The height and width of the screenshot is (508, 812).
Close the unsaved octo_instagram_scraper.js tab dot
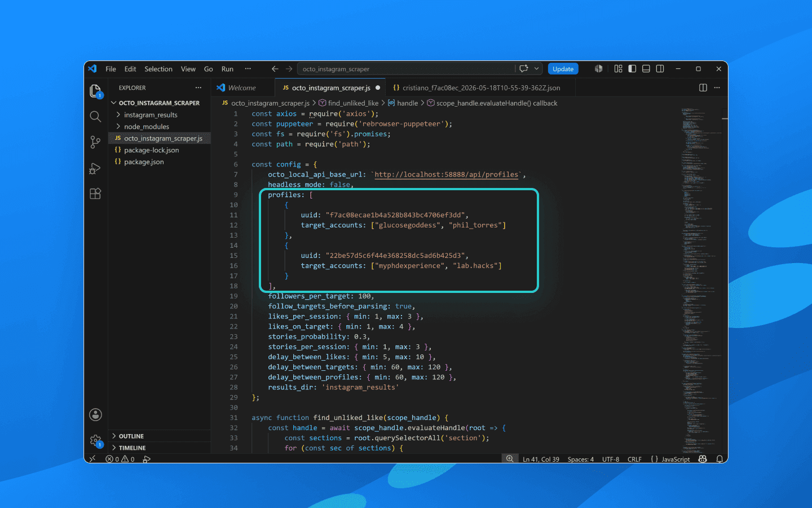[378, 87]
